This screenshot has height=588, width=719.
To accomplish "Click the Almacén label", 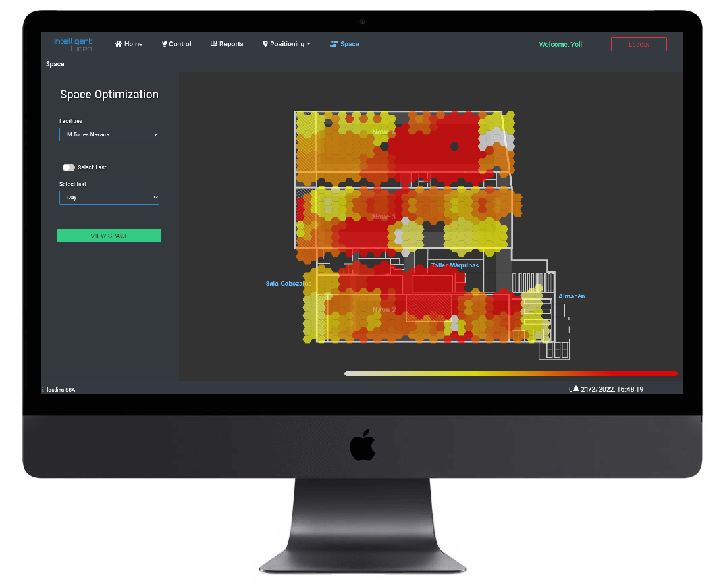I will [x=571, y=296].
